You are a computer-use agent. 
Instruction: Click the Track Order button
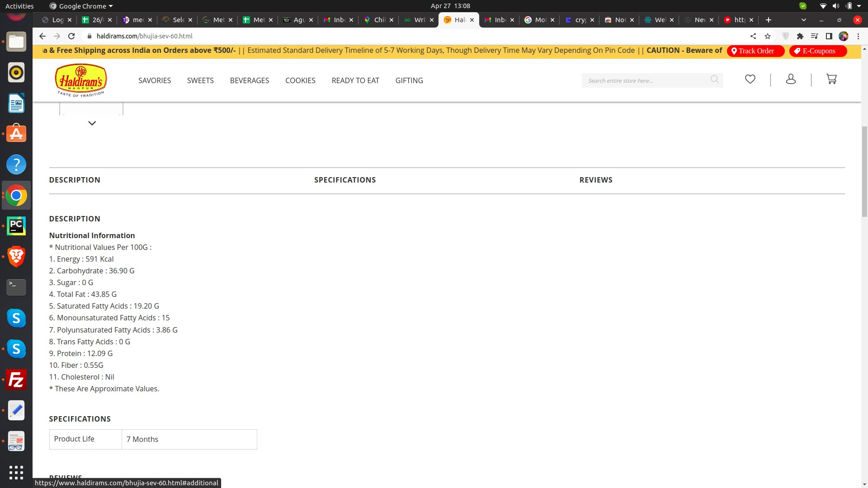click(755, 51)
